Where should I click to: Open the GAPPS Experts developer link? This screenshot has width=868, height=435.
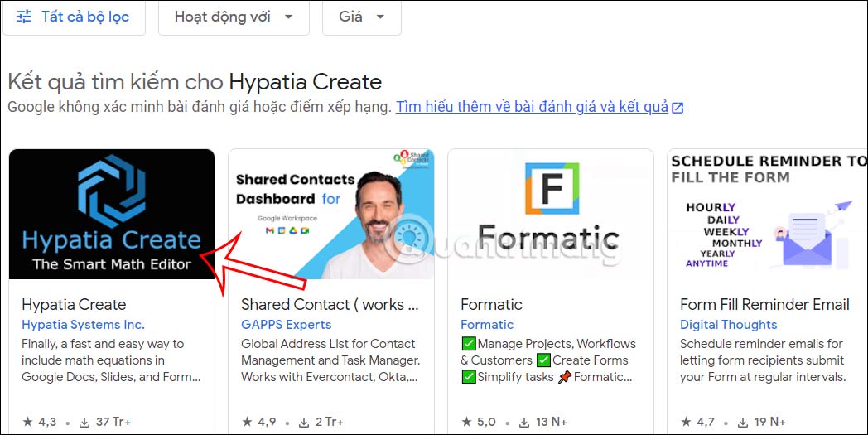[x=287, y=325]
